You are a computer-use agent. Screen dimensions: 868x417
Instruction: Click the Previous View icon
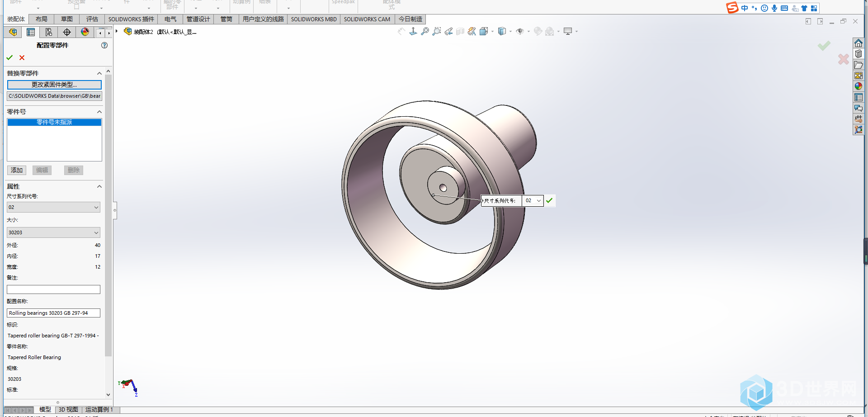[x=448, y=31]
